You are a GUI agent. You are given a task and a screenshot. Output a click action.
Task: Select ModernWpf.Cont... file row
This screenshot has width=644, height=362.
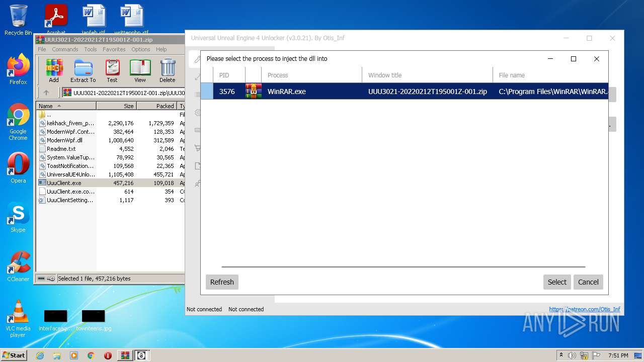[110, 132]
